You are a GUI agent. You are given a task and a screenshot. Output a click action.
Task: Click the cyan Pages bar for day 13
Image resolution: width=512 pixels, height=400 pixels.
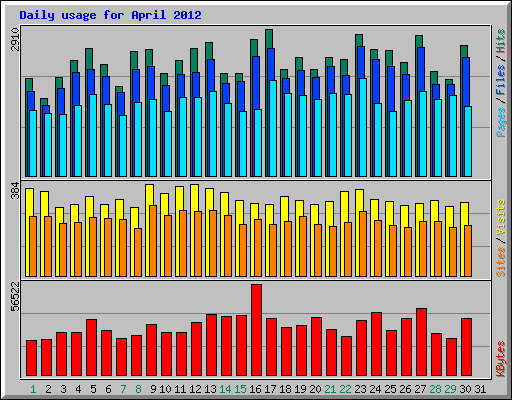point(213,134)
